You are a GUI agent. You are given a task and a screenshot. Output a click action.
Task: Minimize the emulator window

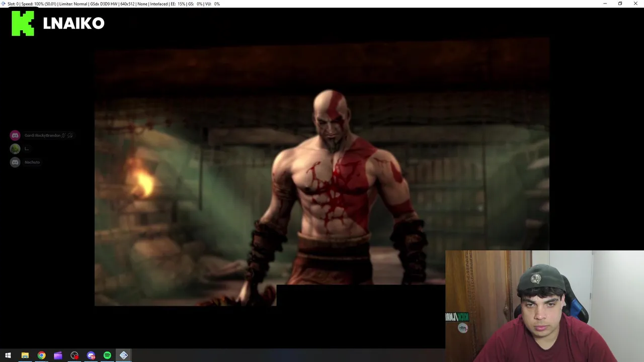(x=605, y=4)
